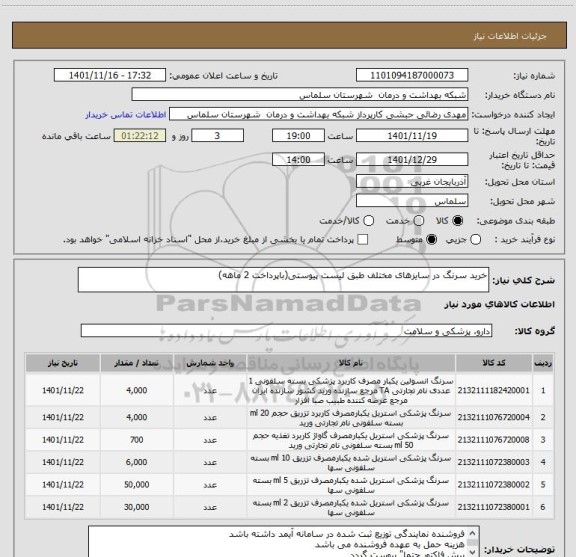Click the buyer organization name field
Screen dimensions: 576x557
(x=300, y=95)
